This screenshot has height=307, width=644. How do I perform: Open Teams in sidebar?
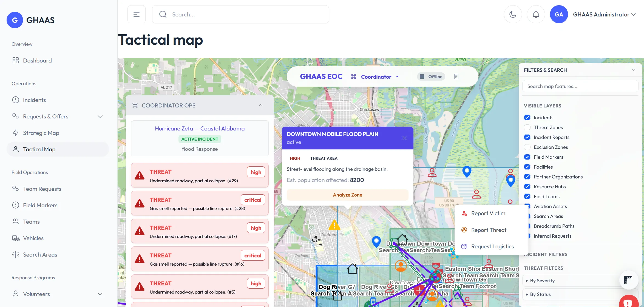click(58, 222)
